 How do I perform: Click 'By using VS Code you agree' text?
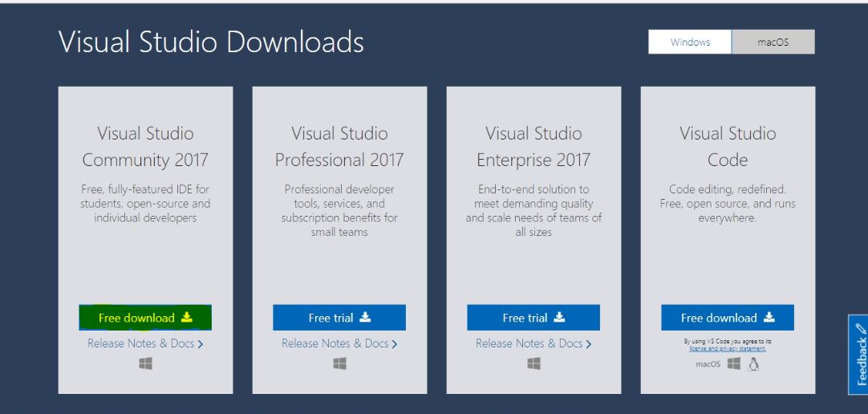point(728,342)
